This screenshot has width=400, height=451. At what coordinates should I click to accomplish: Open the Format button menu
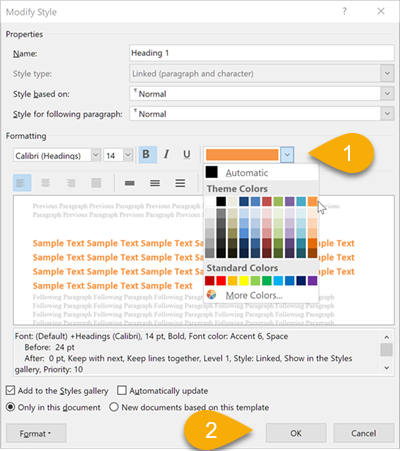click(36, 433)
